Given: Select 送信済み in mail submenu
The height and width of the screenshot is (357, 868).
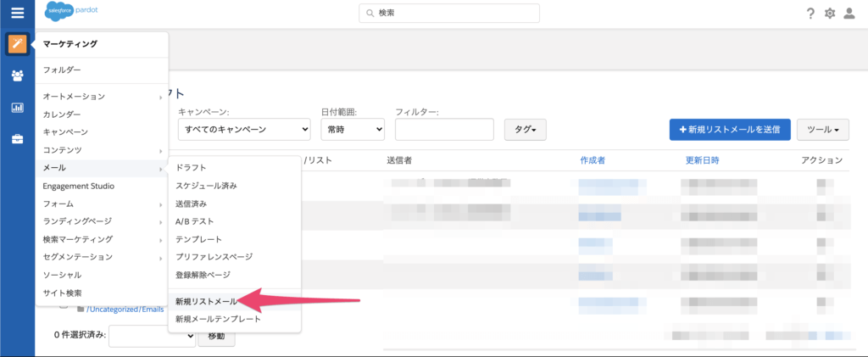Looking at the screenshot, I should point(235,204).
